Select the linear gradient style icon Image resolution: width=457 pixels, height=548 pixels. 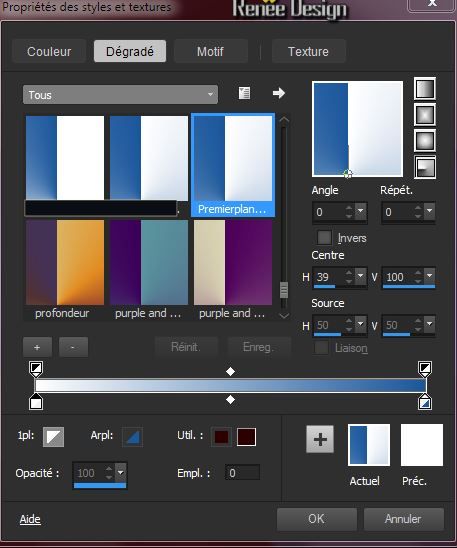pos(425,89)
